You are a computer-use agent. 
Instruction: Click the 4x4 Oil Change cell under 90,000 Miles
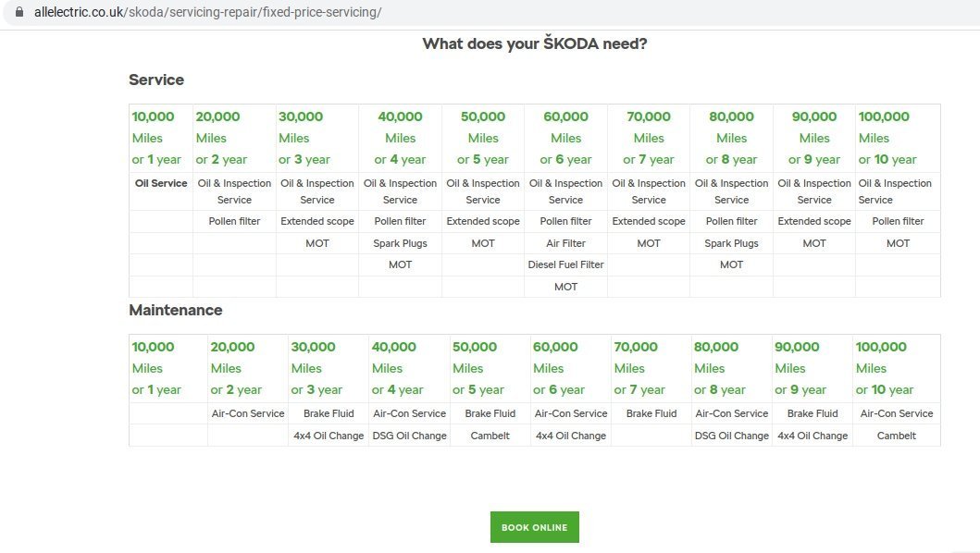click(x=813, y=436)
